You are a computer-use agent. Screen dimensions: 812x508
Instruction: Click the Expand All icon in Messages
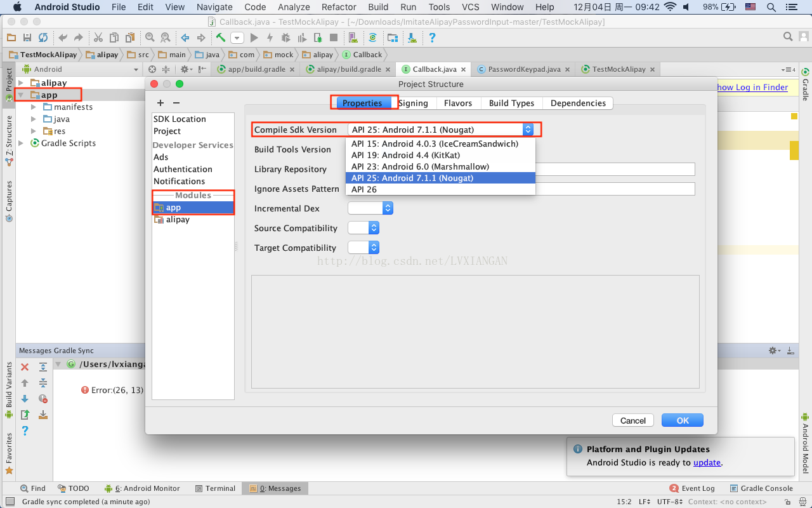[x=43, y=367]
